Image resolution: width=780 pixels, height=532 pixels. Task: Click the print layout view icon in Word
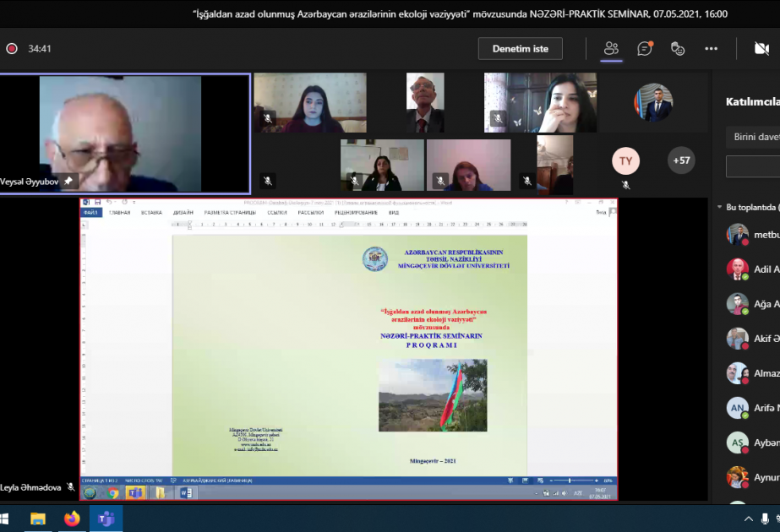526,480
